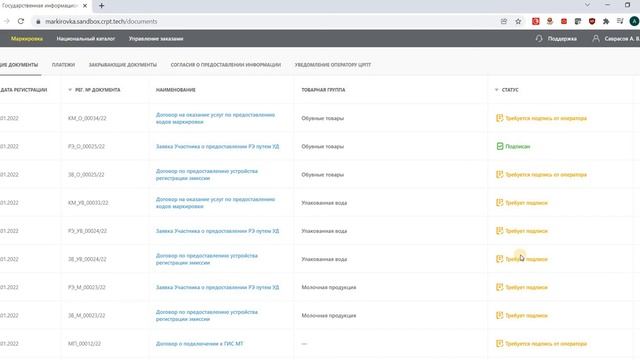
Task: Open the Национальный каталог section
Action: tap(86, 38)
